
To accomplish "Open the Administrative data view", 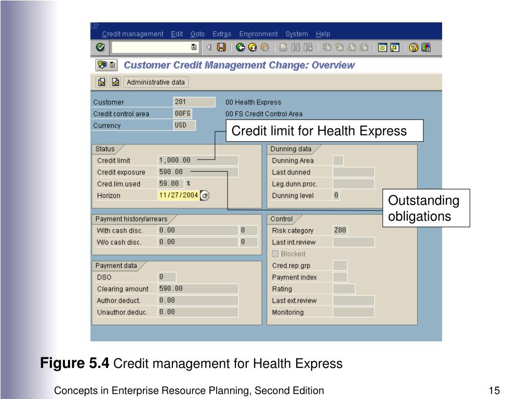I will pyautogui.click(x=156, y=82).
